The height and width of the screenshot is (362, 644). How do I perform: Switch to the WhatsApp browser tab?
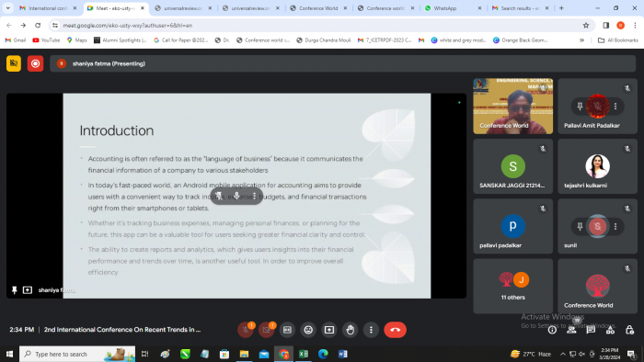tap(453, 8)
